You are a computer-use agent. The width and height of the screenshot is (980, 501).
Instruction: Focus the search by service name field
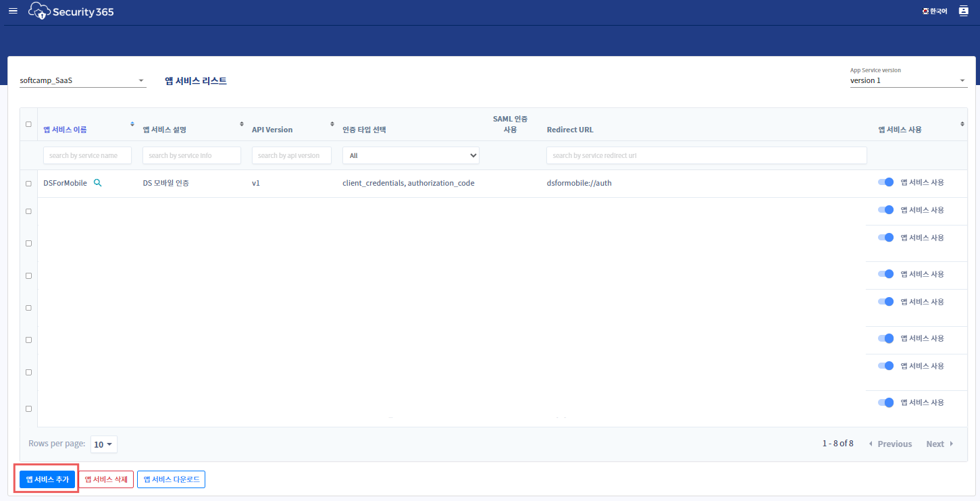pos(87,155)
